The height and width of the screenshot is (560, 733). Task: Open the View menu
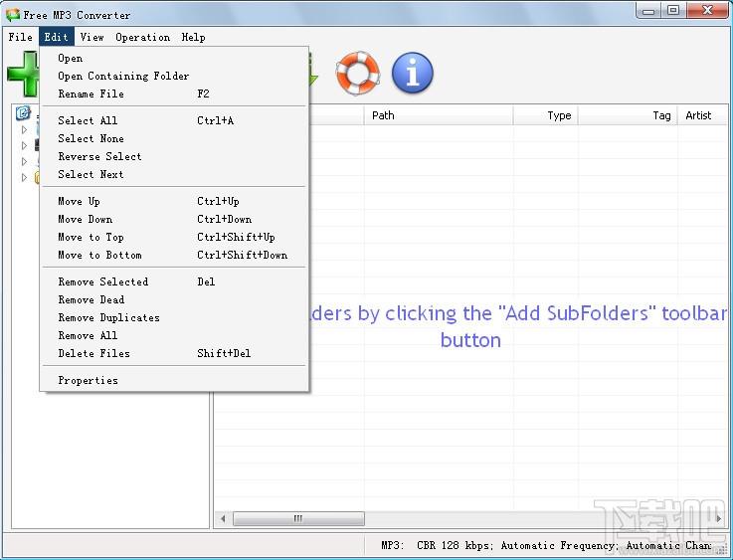tap(92, 37)
